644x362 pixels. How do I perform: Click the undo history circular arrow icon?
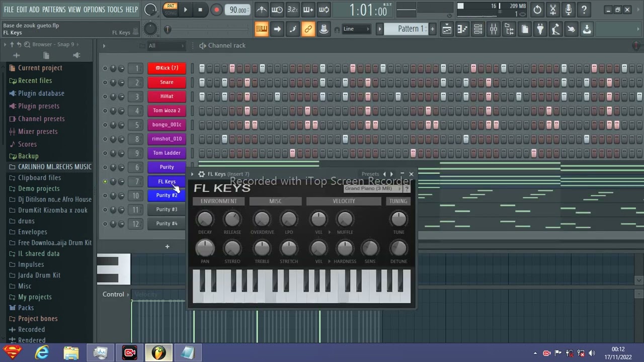click(x=537, y=10)
